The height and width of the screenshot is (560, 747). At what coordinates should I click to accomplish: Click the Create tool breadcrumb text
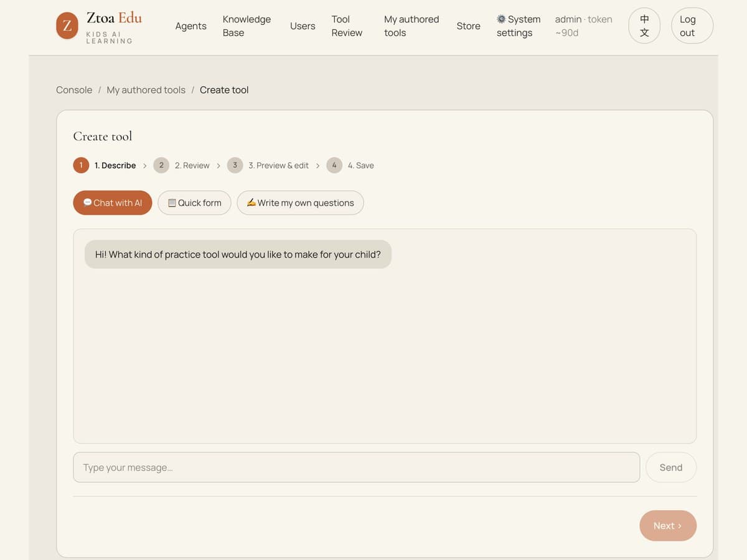tap(224, 90)
